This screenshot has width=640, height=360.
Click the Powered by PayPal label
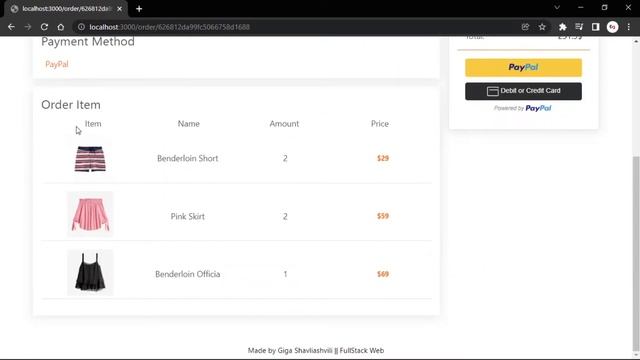522,108
